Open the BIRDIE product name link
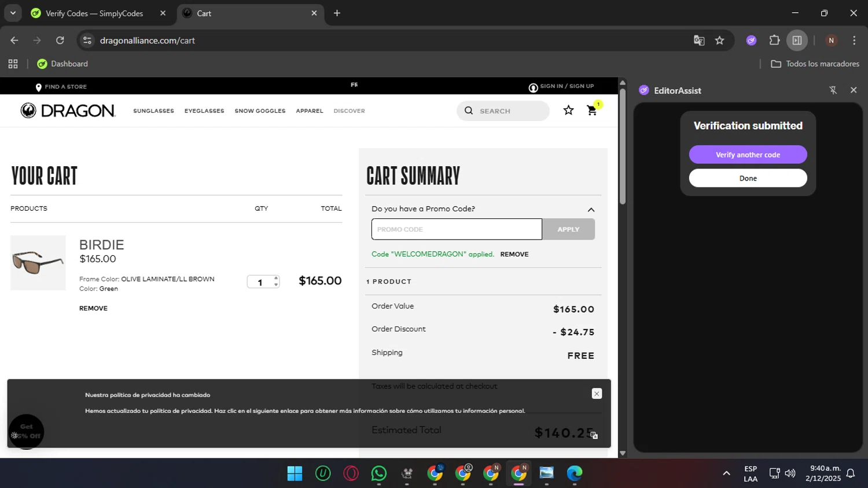 point(102,245)
